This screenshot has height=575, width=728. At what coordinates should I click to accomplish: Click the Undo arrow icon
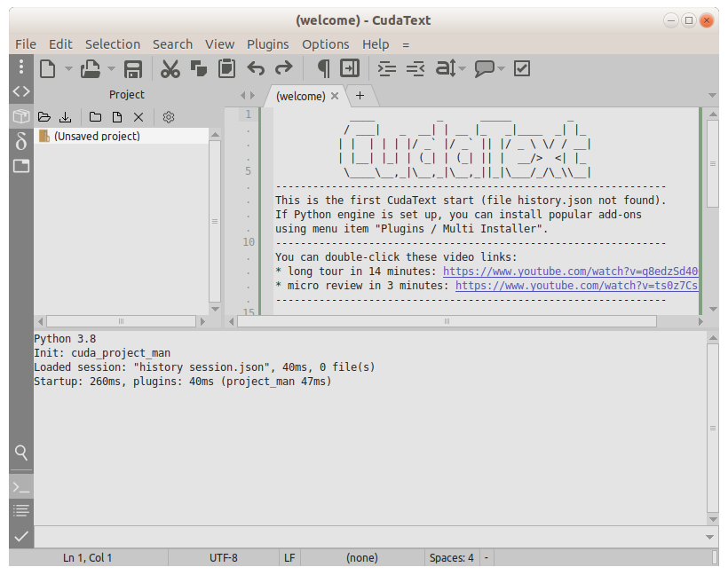click(x=256, y=68)
